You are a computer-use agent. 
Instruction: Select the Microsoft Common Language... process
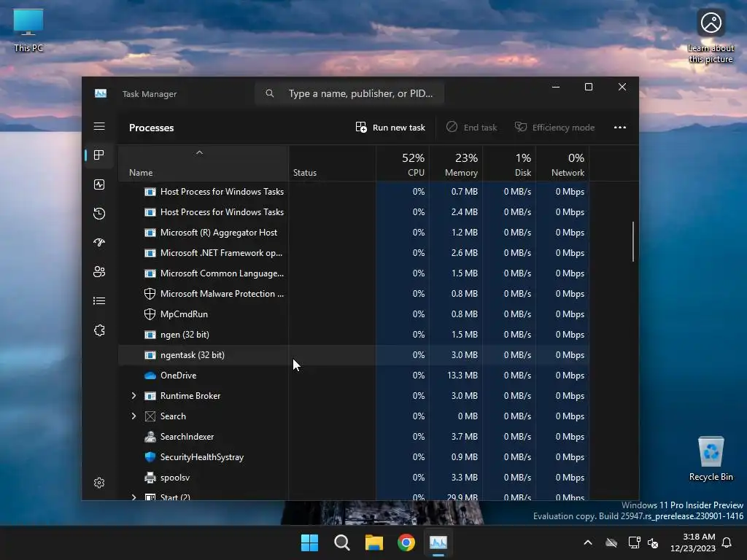222,273
